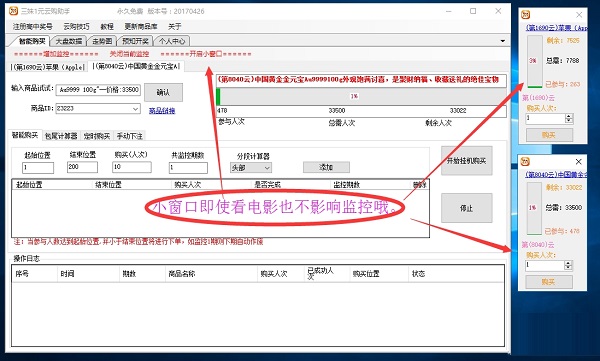This screenshot has width=600, height=361.
Task: Expand the tab overflow arrow at tab row end
Action: (502, 41)
